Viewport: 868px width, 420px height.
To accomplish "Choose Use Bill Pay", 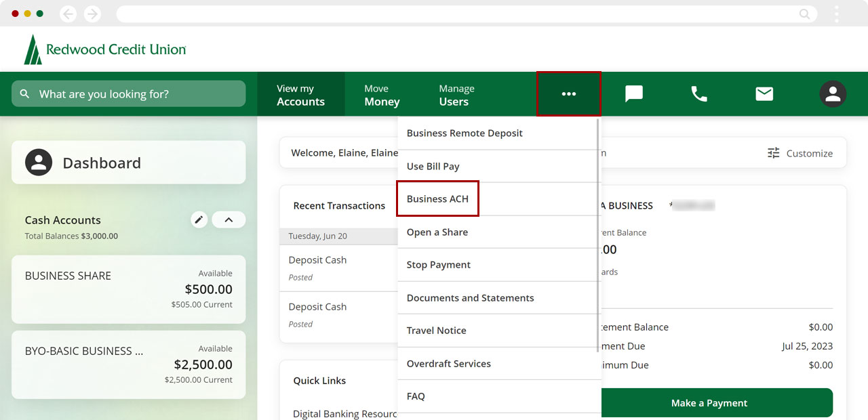I will click(x=498, y=166).
